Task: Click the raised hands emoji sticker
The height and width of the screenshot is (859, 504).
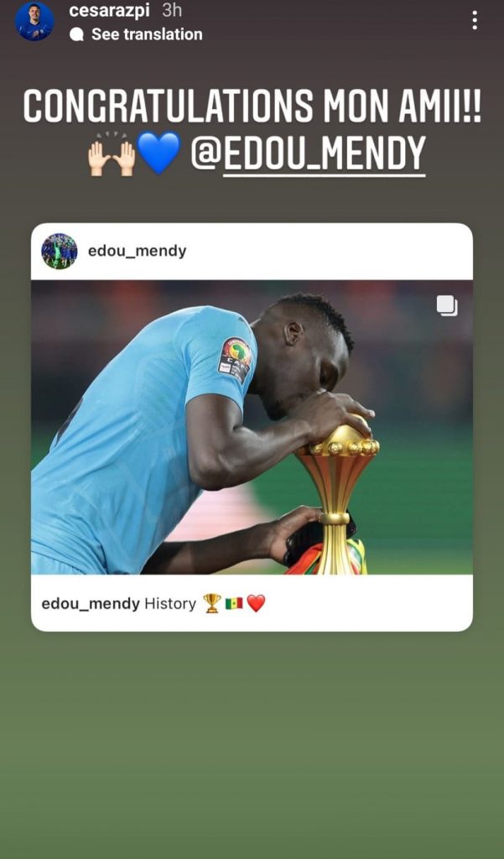Action: [x=112, y=154]
